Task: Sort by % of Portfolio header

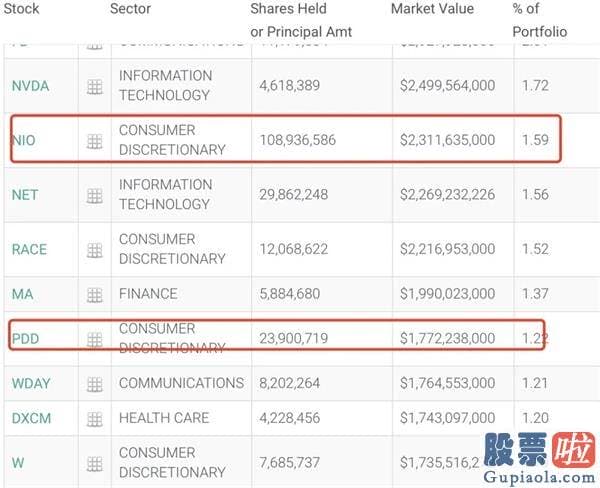Action: tap(540, 20)
